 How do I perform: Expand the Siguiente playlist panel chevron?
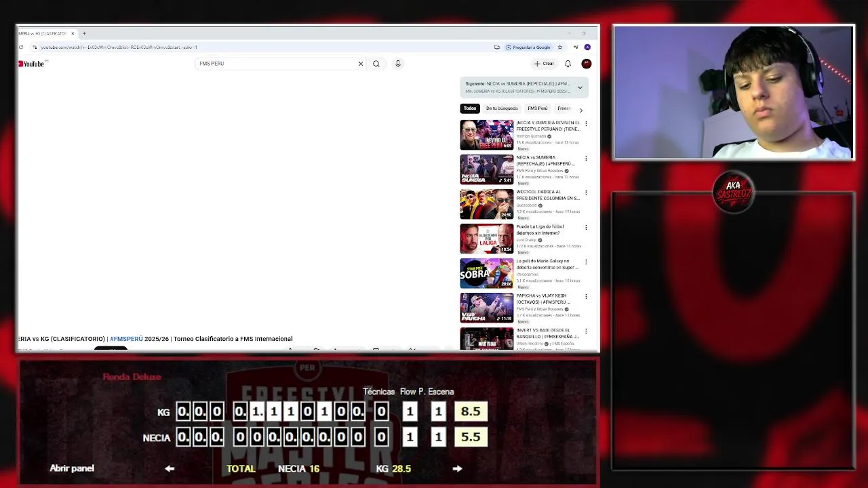(580, 87)
